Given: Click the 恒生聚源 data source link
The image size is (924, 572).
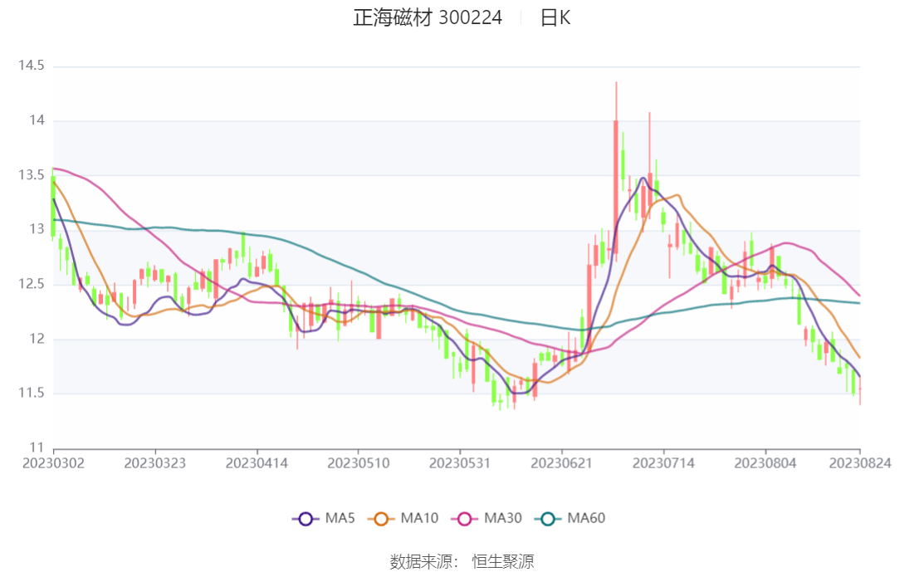Looking at the screenshot, I should (503, 560).
